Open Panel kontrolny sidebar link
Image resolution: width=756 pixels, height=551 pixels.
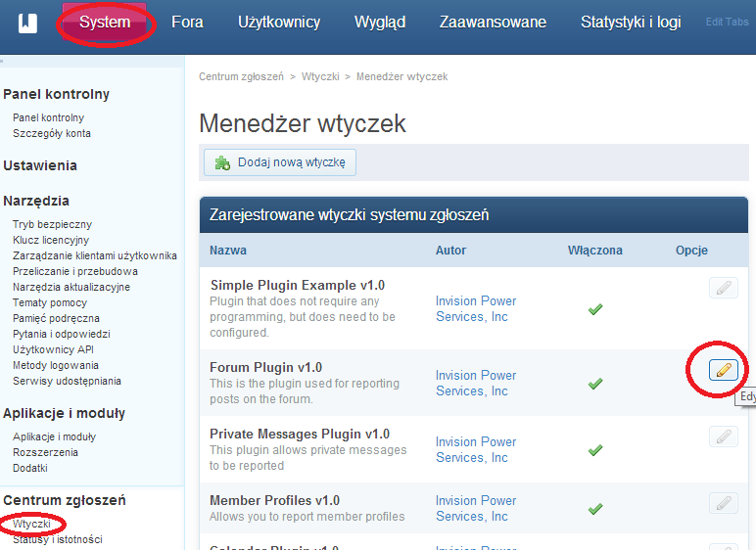click(x=48, y=117)
